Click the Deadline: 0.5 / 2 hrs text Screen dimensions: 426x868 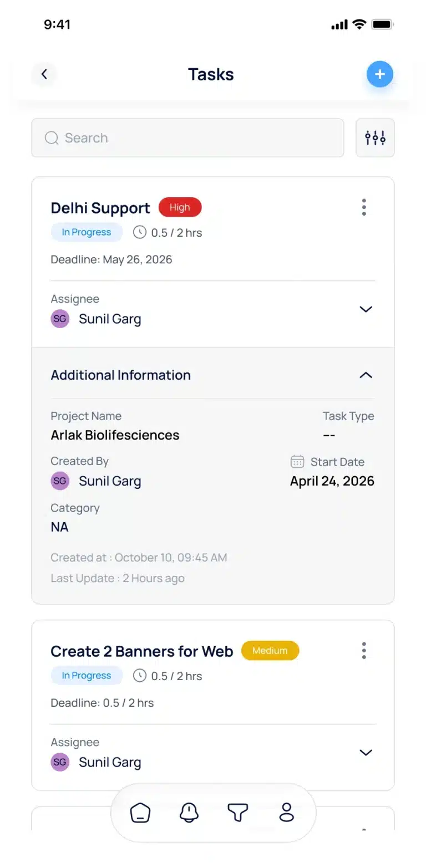[x=102, y=703]
